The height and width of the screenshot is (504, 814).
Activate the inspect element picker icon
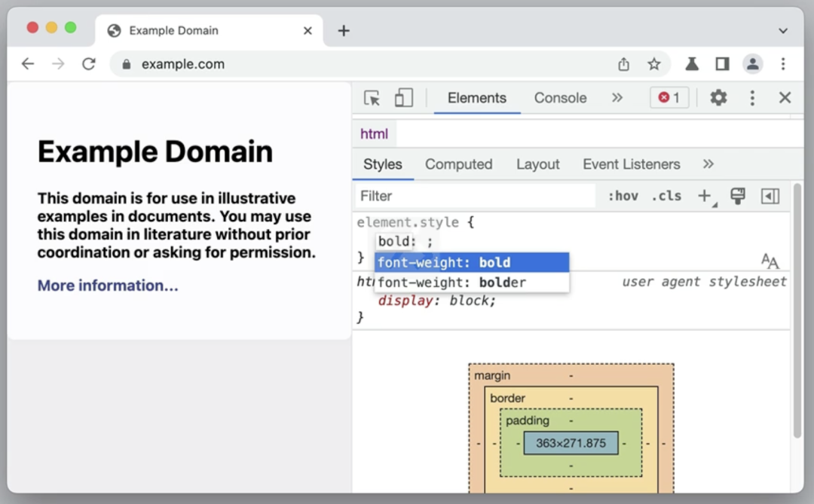(372, 98)
